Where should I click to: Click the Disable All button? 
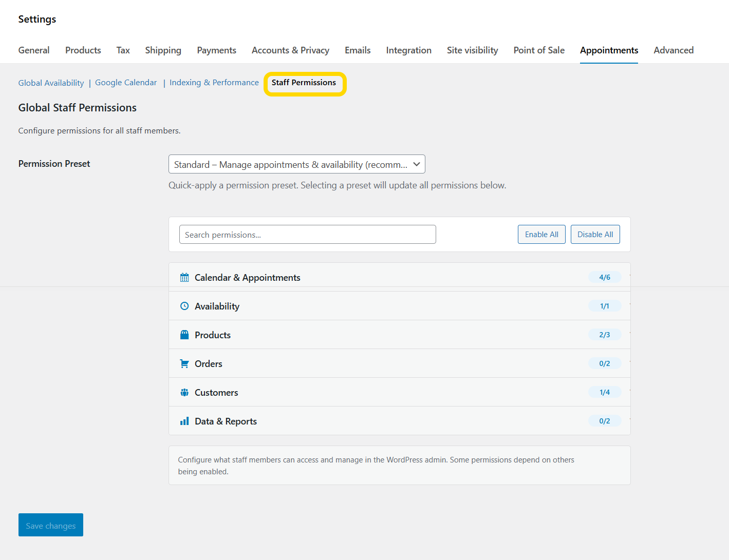(595, 234)
